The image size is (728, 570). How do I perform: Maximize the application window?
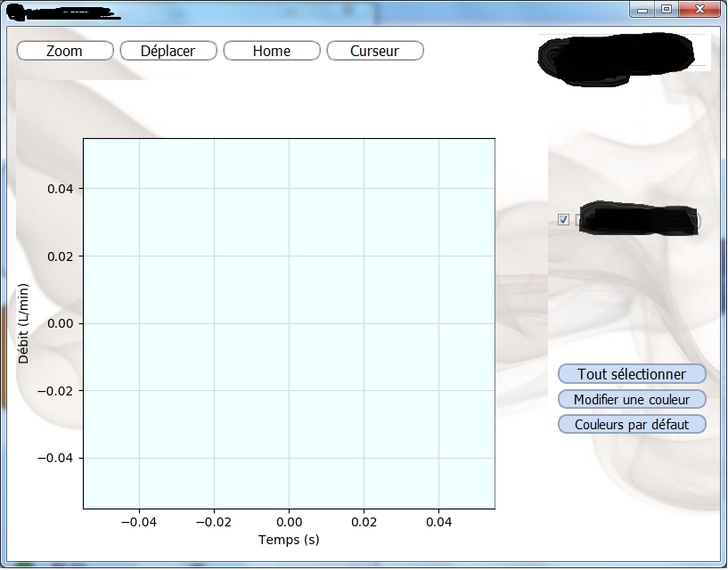[667, 9]
